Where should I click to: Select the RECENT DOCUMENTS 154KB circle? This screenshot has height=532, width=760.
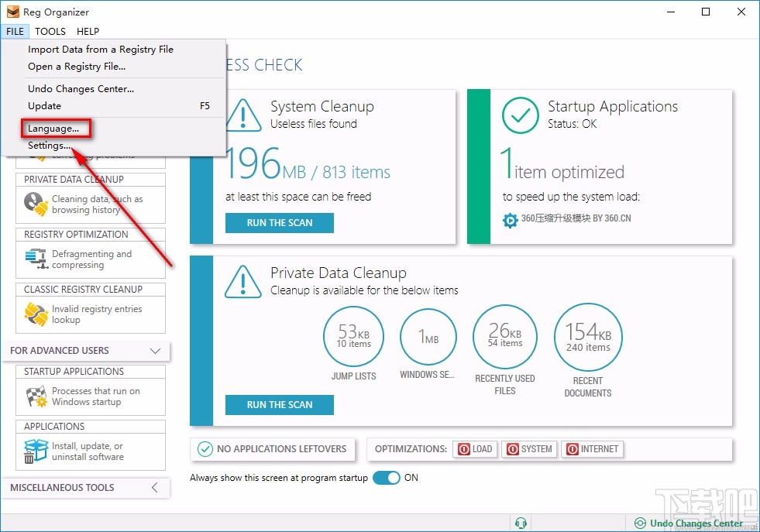[x=588, y=337]
